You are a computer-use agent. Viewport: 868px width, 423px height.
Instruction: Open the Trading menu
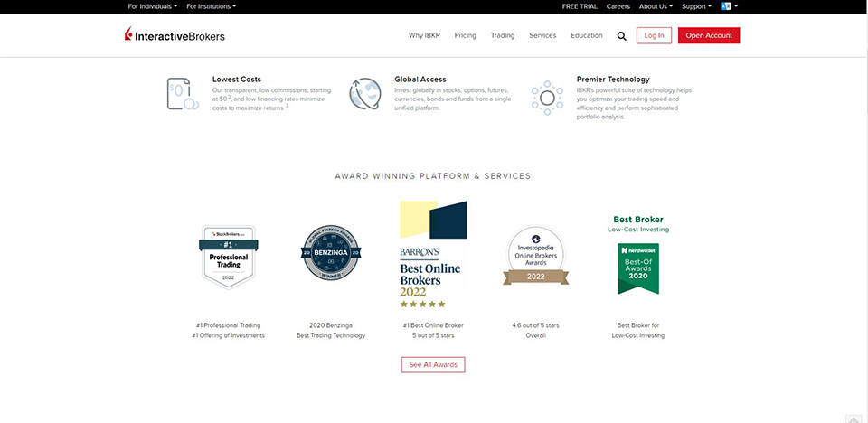tap(503, 35)
